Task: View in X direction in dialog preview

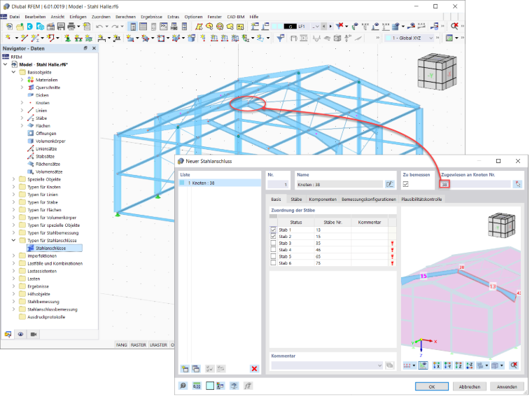Action: click(x=436, y=365)
